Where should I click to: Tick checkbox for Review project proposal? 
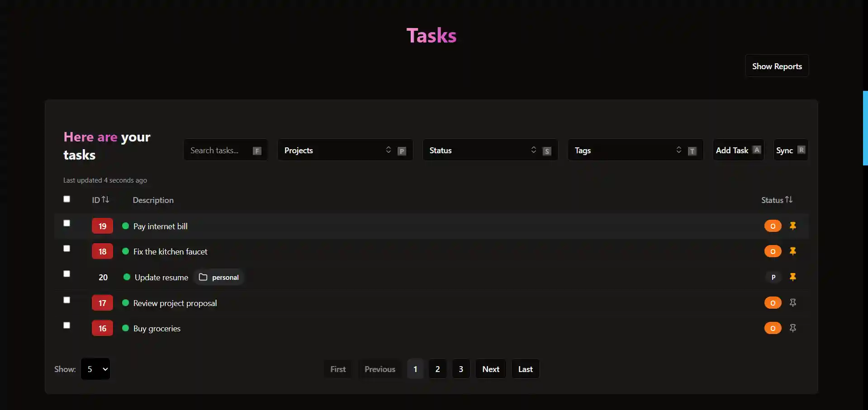[x=67, y=300]
